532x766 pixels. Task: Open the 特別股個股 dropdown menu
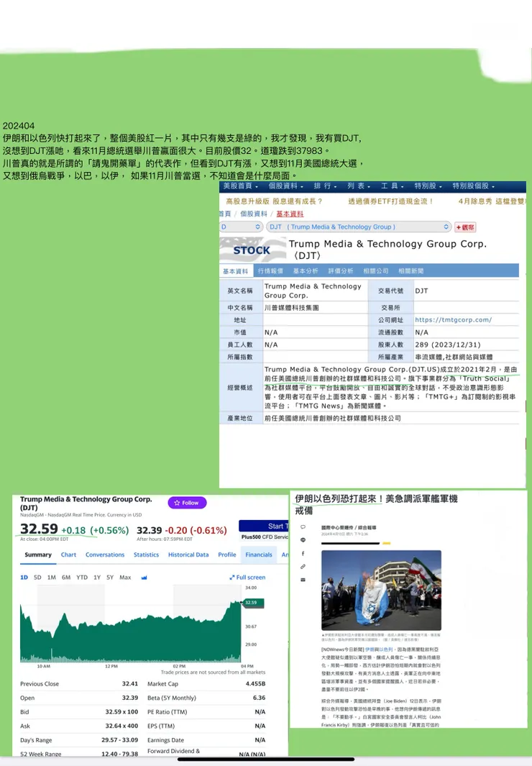tap(474, 186)
